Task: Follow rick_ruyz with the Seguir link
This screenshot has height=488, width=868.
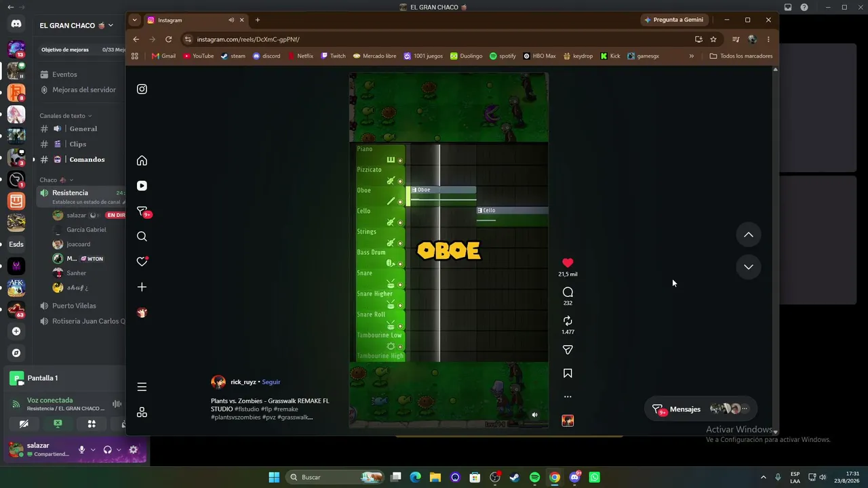Action: coord(271,382)
